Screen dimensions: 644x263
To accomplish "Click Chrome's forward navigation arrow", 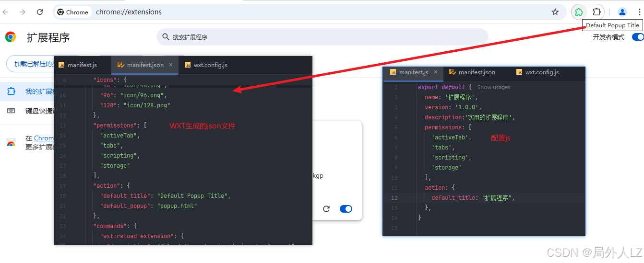I will pyautogui.click(x=23, y=12).
